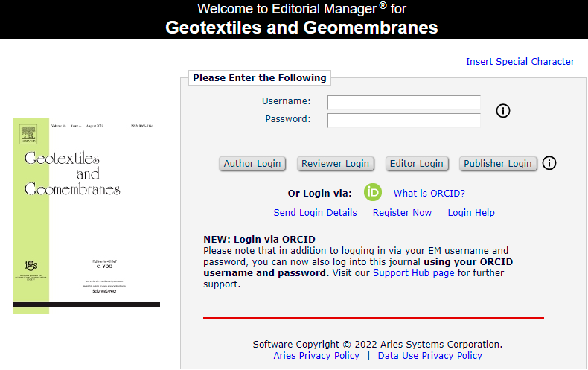
Task: Choose the Editor Login button
Action: click(416, 164)
